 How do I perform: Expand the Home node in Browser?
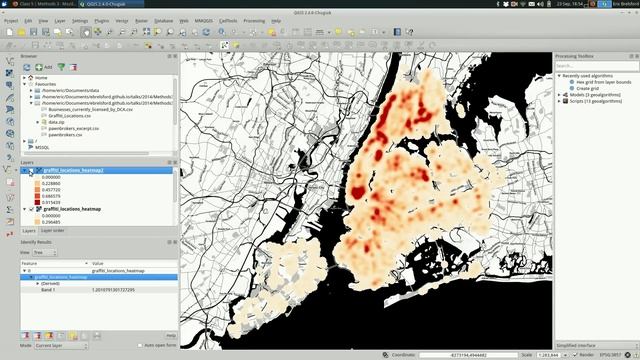pyautogui.click(x=24, y=78)
